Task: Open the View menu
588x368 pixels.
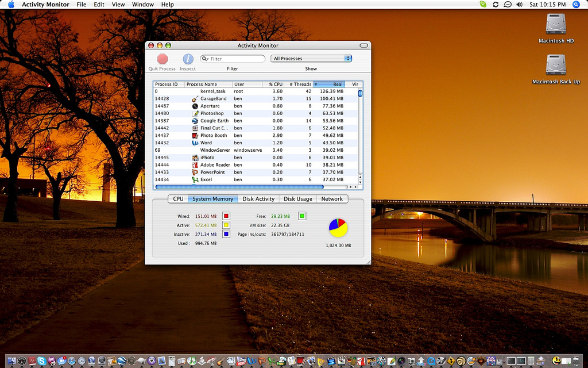Action: click(x=118, y=5)
